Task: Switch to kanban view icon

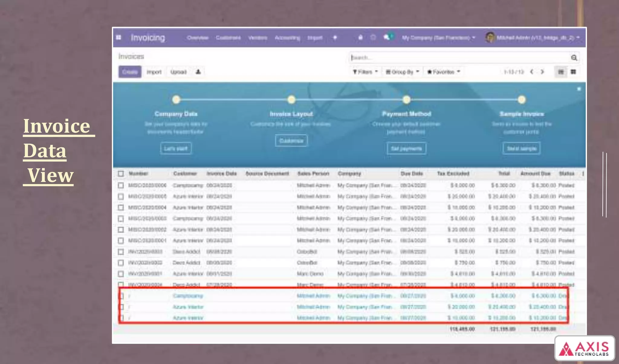Action: pos(573,72)
